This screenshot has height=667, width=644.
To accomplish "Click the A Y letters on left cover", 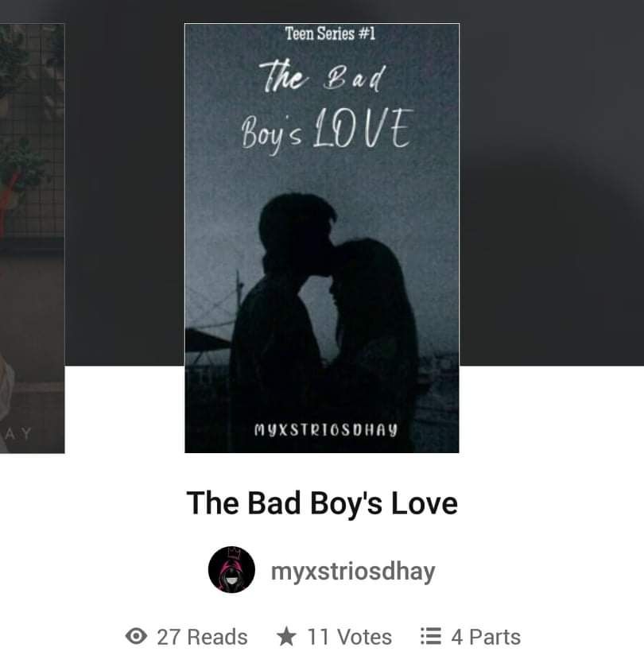I will point(18,434).
